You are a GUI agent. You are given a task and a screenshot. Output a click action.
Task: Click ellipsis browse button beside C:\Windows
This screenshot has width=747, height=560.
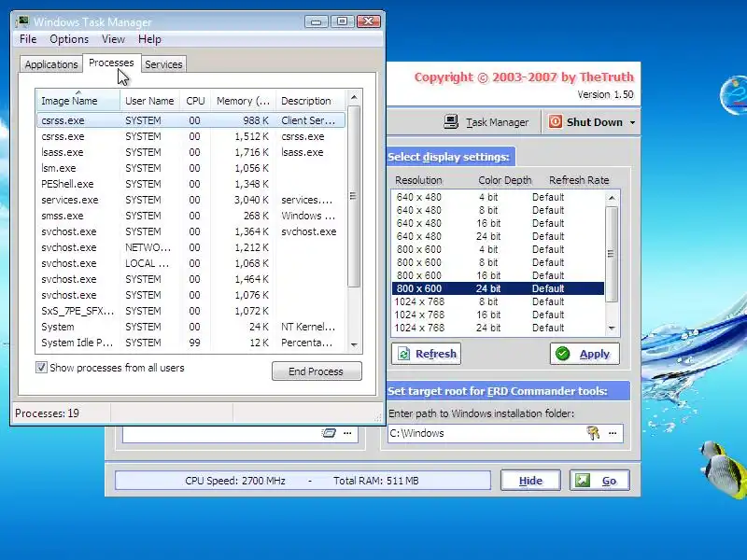point(613,433)
